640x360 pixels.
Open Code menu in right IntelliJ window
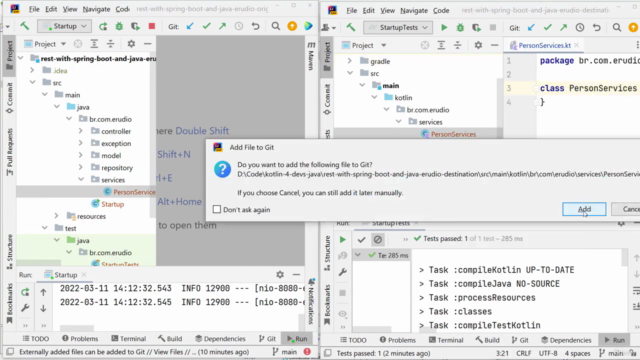[441, 10]
